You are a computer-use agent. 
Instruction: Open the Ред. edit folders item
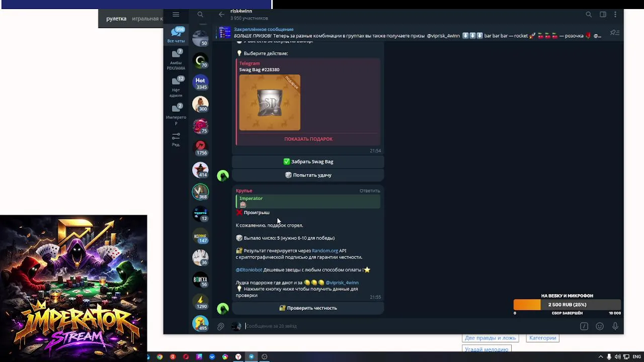coord(176,139)
